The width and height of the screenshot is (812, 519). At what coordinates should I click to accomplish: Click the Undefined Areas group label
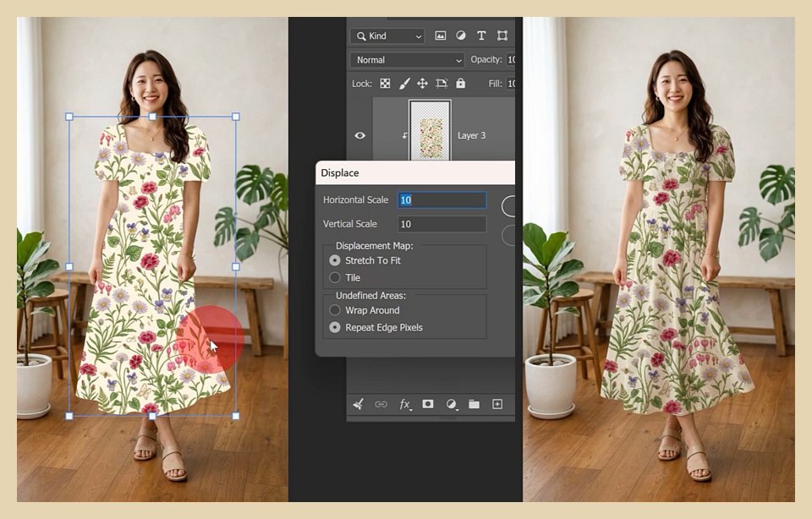370,296
